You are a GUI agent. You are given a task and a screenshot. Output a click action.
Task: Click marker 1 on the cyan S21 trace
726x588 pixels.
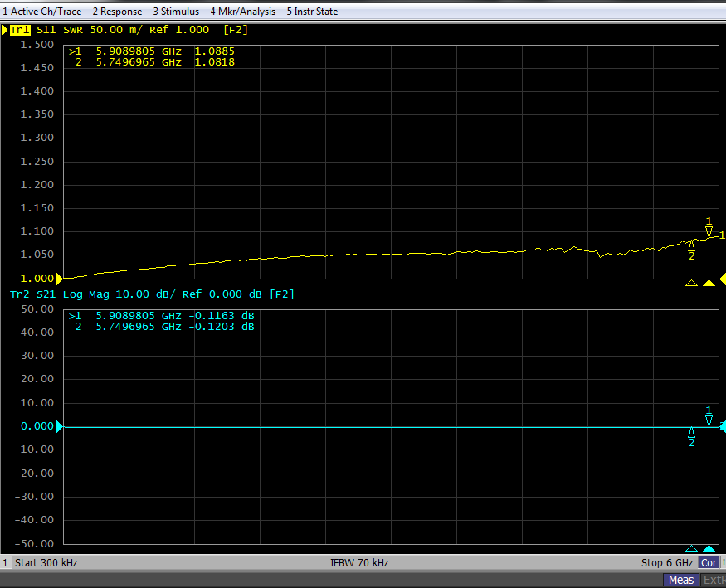(709, 420)
